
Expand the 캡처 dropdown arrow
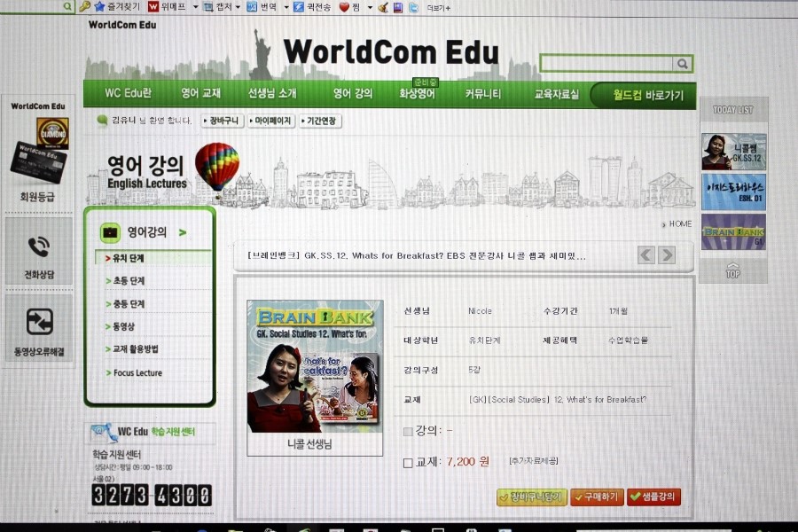pos(238,7)
